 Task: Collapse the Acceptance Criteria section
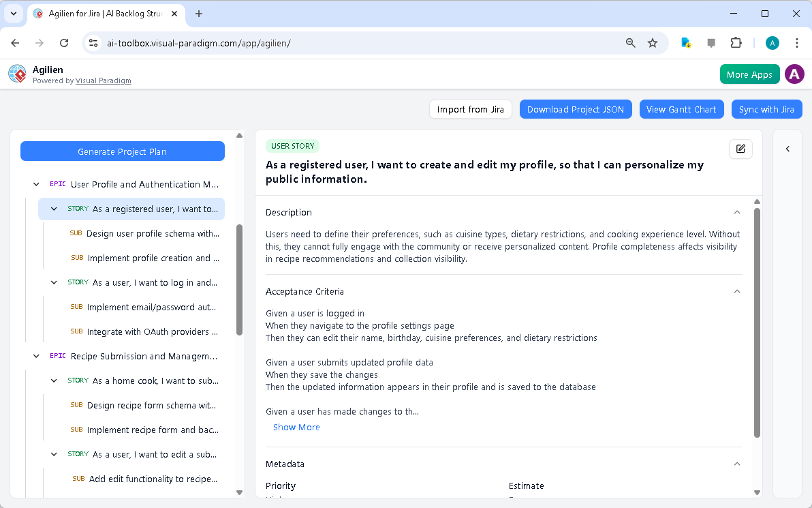[x=736, y=291]
